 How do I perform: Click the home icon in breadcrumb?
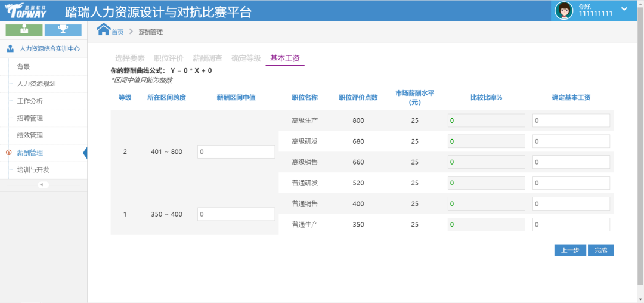(x=104, y=30)
